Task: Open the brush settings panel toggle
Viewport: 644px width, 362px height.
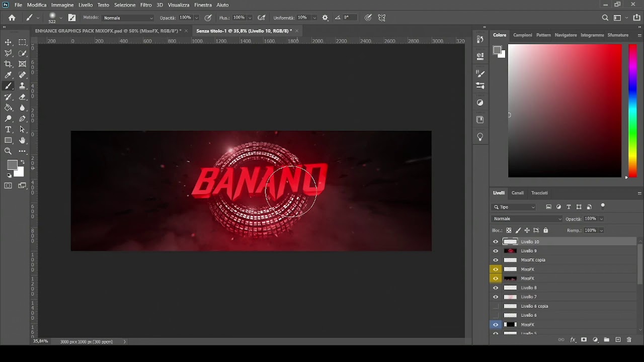Action: 72,18
